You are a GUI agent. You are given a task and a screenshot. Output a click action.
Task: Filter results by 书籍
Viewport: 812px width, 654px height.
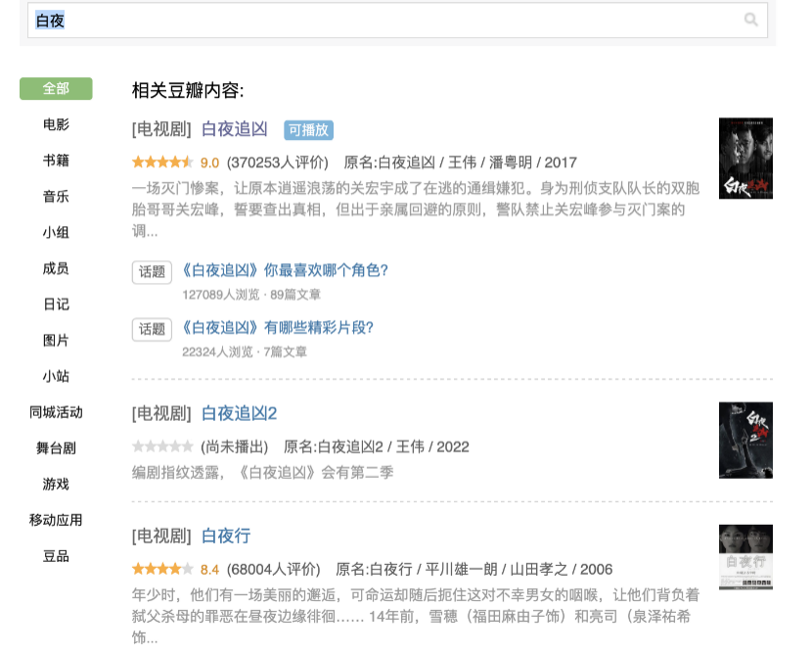tap(56, 161)
